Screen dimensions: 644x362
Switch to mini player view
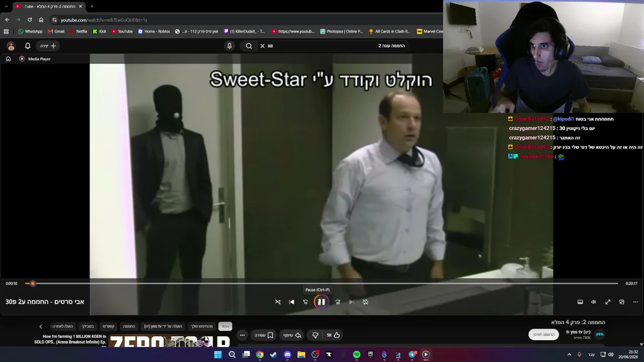pyautogui.click(x=622, y=302)
